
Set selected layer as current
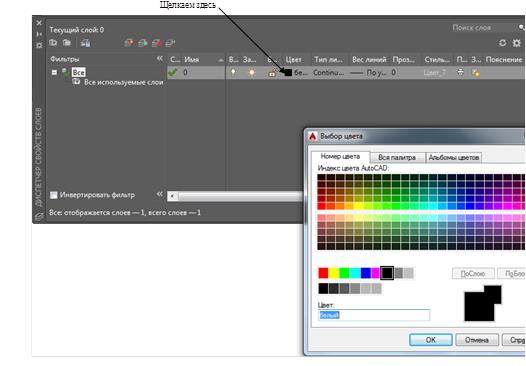pos(170,43)
